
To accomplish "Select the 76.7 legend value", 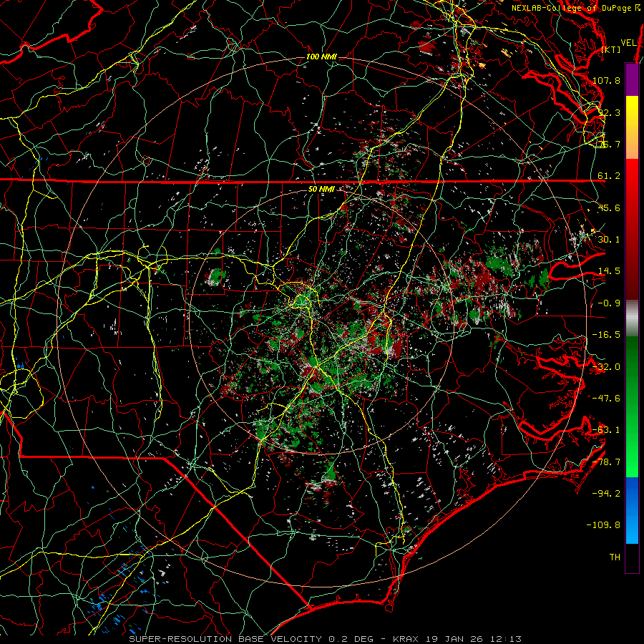I will 609,144.
